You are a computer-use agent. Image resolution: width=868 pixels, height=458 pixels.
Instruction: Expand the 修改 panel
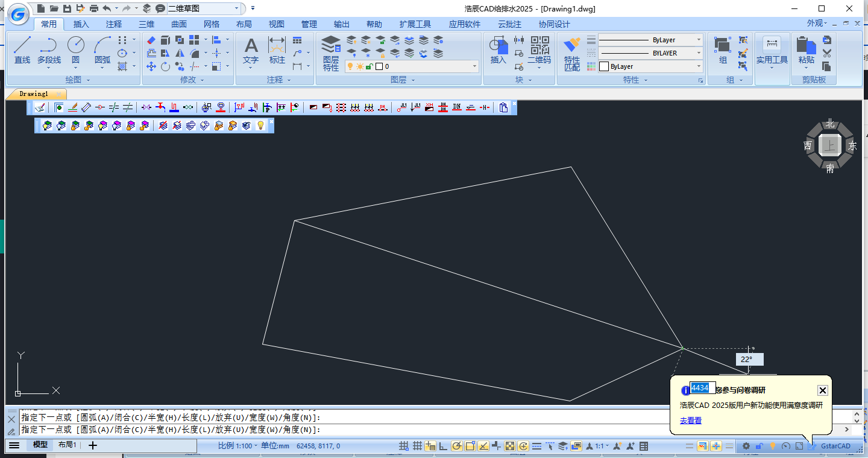192,80
